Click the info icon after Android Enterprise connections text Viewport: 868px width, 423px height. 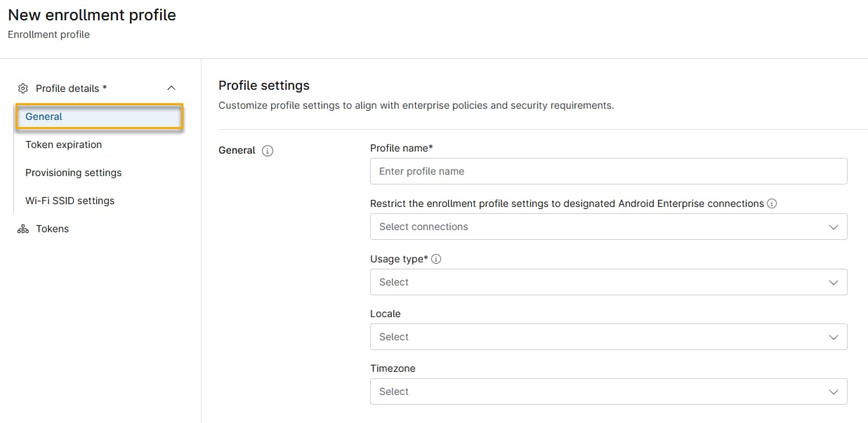click(x=771, y=203)
